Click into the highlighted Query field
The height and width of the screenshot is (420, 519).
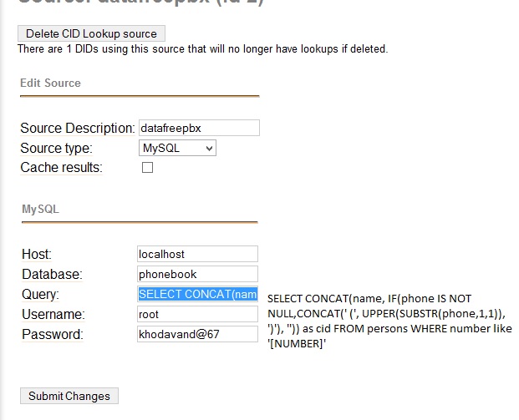point(197,294)
